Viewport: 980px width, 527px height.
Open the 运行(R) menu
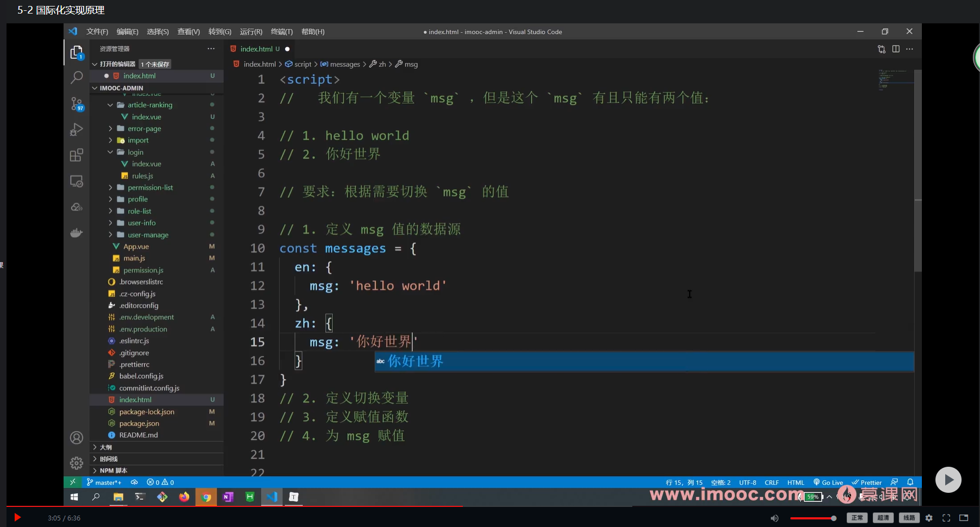[251, 31]
